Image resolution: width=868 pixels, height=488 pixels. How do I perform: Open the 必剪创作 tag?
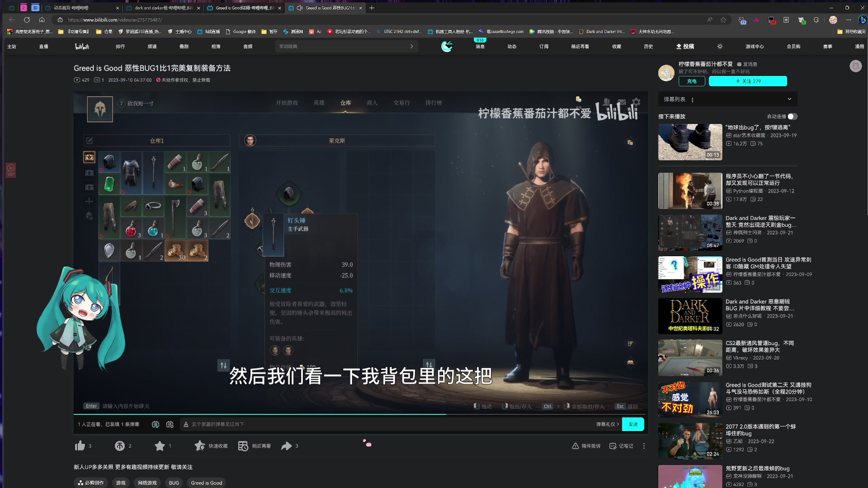[x=90, y=483]
